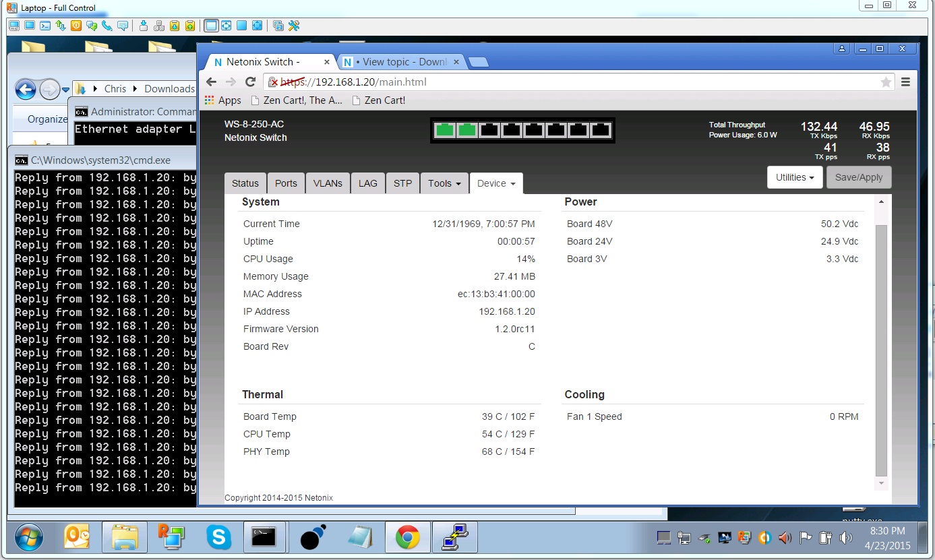The image size is (935, 560).
Task: Open the Chrome hamburger menu
Action: 905,82
